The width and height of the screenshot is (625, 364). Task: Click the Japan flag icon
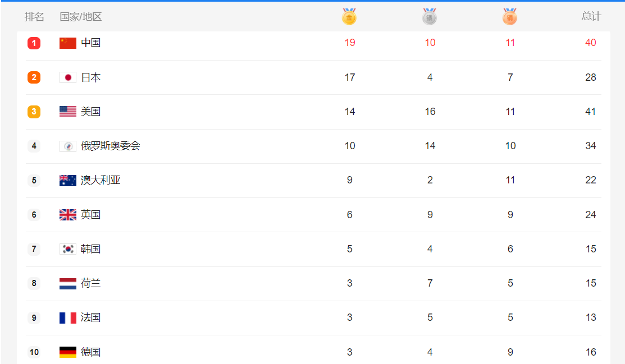click(68, 77)
